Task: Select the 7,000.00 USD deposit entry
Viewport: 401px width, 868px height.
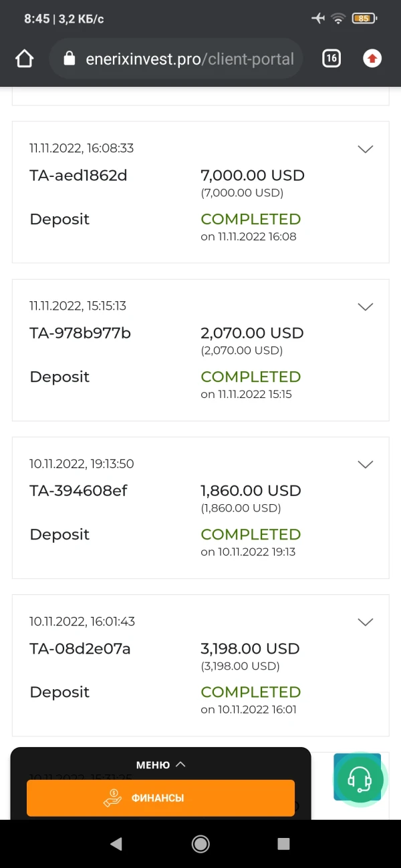Action: click(x=200, y=192)
